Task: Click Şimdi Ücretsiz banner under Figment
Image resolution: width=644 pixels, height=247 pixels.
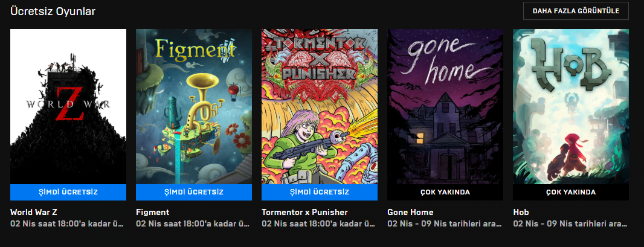Action: [194, 192]
